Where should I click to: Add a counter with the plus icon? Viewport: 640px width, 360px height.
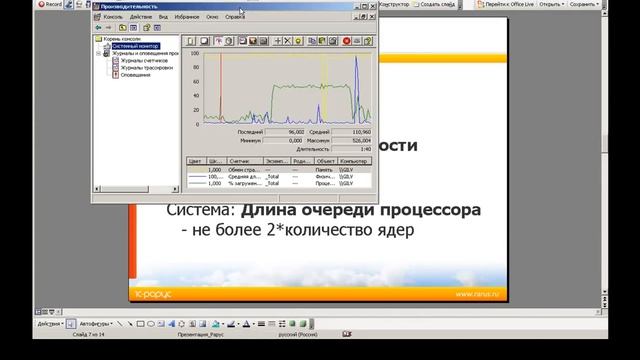tap(278, 41)
